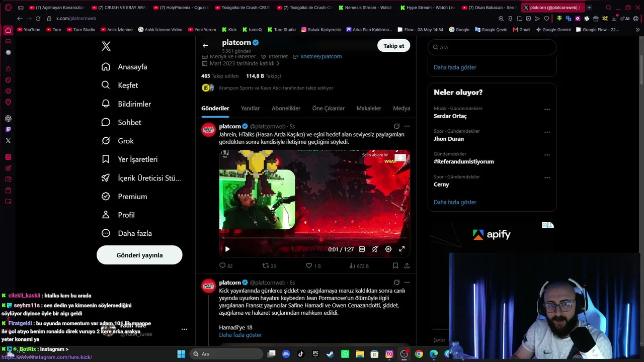Open the Windows Start menu
The height and width of the screenshot is (362, 644).
coord(181,354)
